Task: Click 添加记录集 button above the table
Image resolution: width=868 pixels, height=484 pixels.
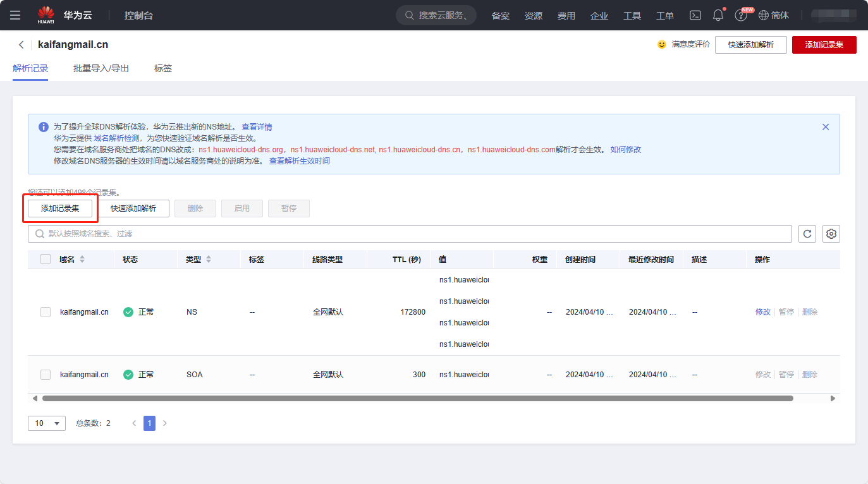Action: click(60, 209)
